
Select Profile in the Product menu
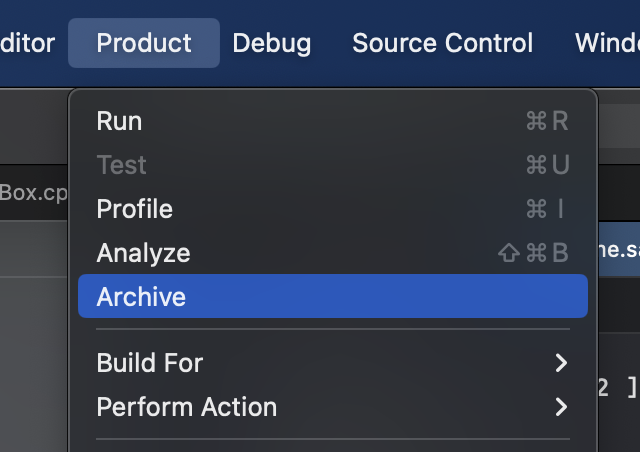[134, 209]
